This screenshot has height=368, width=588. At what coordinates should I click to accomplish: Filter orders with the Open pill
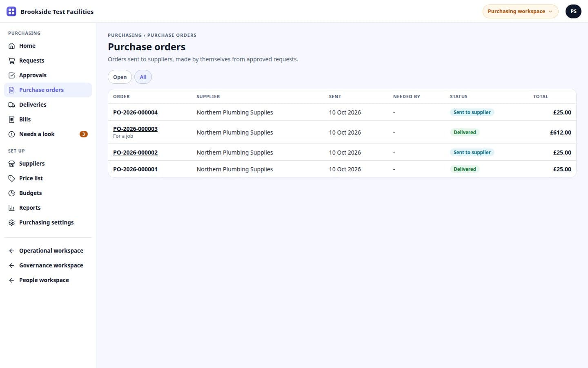(x=120, y=77)
